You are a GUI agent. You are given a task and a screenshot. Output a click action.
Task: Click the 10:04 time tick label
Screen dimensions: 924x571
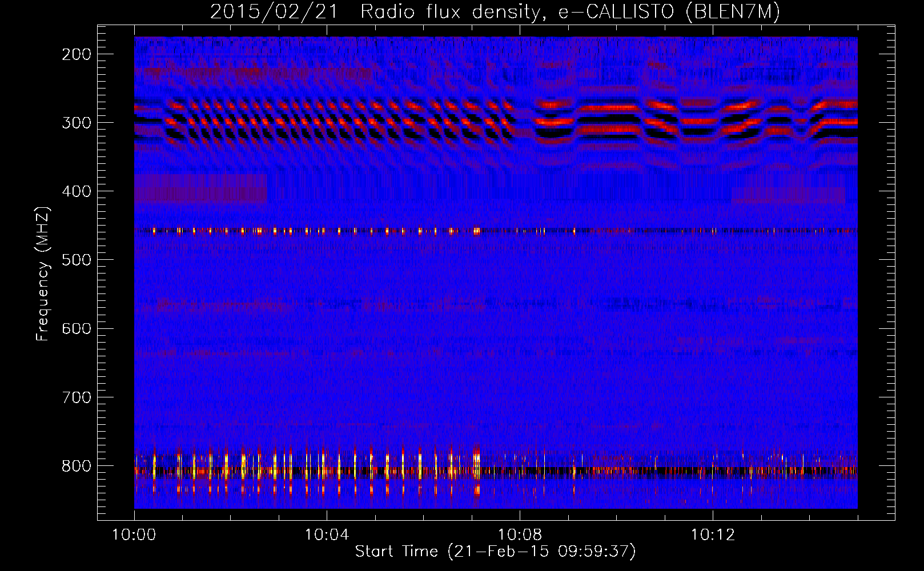[327, 535]
